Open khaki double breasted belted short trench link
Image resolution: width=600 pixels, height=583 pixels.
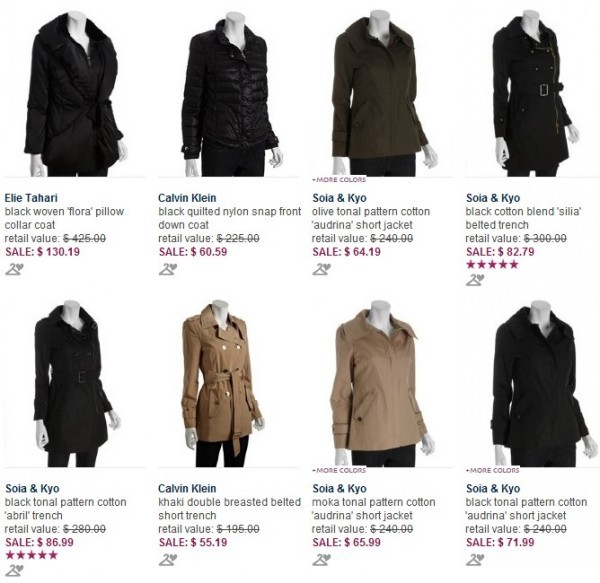(x=230, y=508)
